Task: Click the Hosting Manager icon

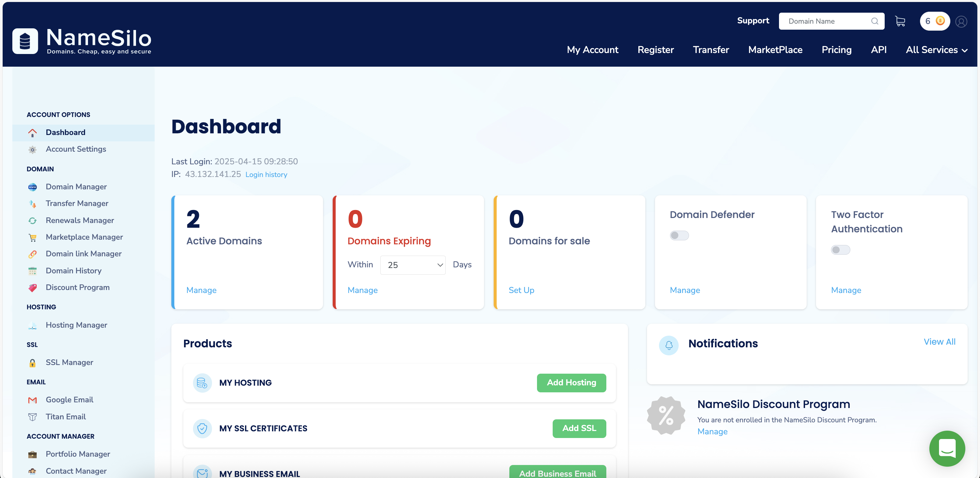Action: click(x=32, y=325)
